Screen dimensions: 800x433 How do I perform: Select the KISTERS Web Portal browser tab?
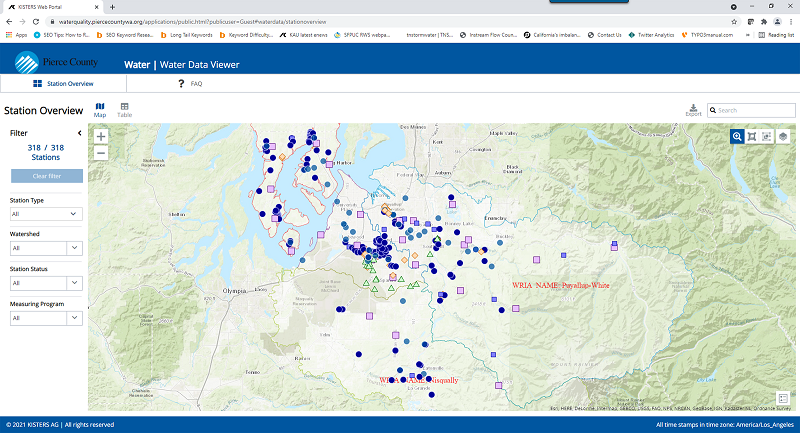(x=54, y=7)
